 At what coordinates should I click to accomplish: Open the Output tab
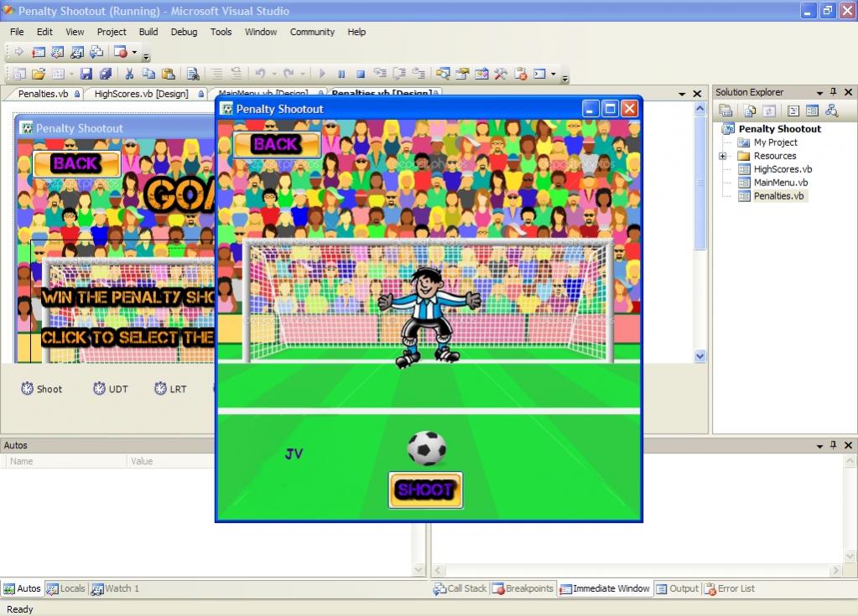(x=678, y=588)
